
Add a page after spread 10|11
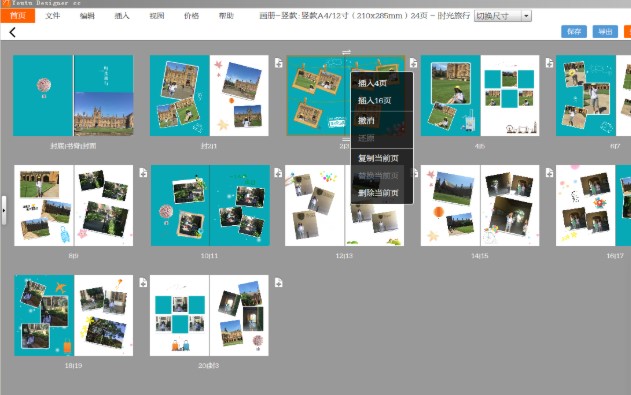pyautogui.click(x=278, y=173)
